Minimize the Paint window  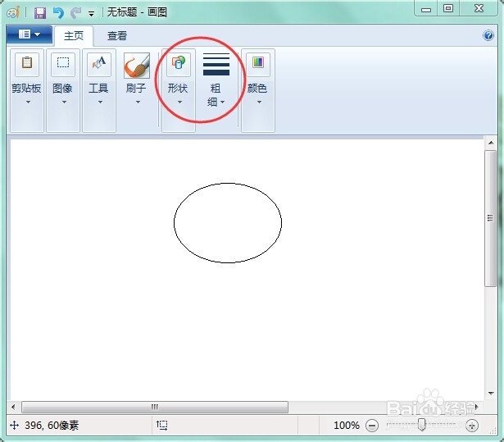pyautogui.click(x=426, y=9)
